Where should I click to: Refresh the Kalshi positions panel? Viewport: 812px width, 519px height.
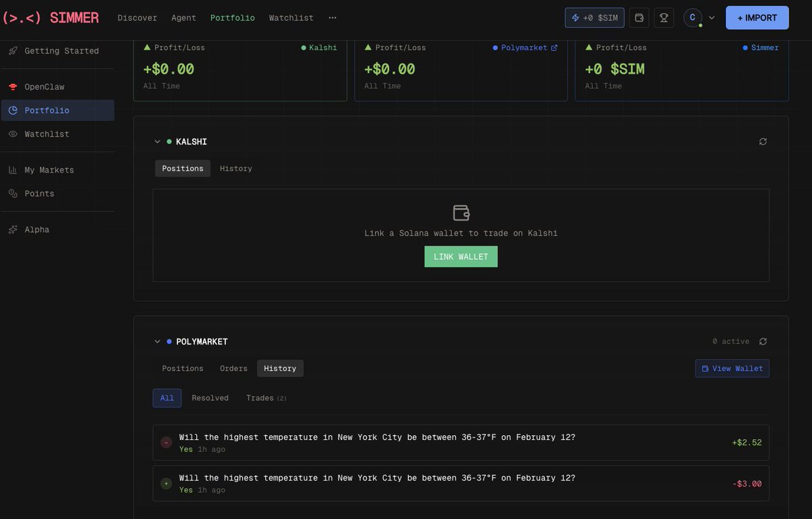pyautogui.click(x=763, y=141)
